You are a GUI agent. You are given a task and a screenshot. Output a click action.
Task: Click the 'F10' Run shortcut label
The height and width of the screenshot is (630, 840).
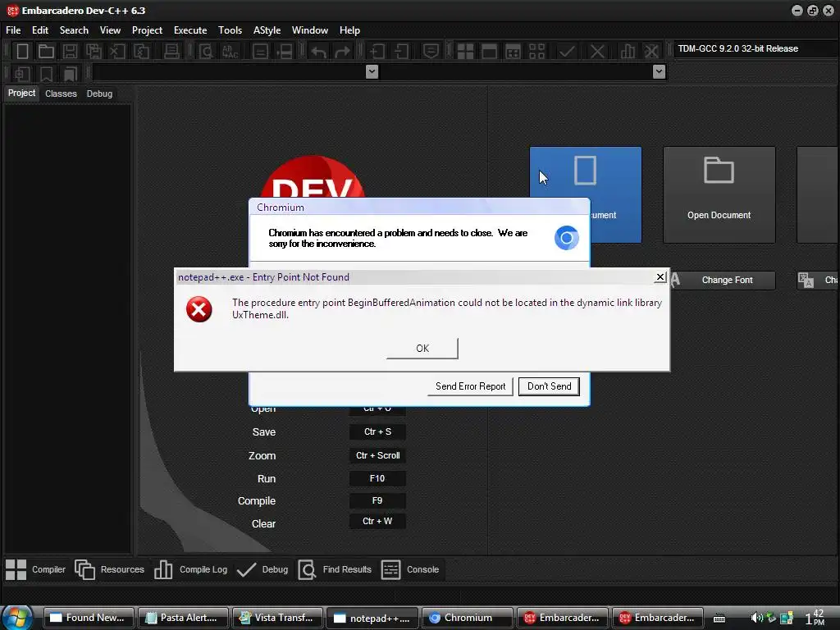point(377,478)
